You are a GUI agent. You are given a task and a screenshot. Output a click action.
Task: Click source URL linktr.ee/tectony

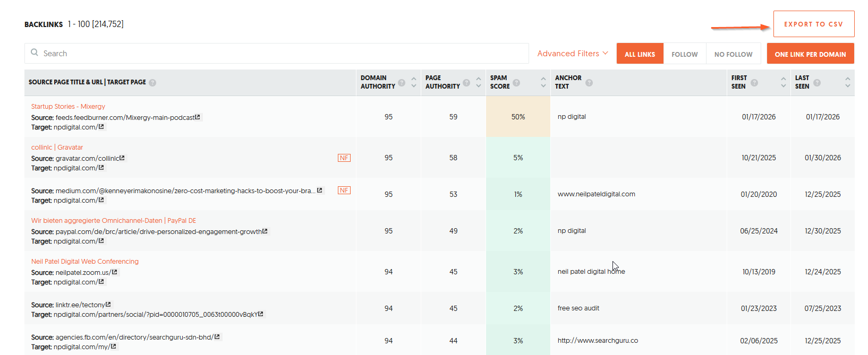80,305
